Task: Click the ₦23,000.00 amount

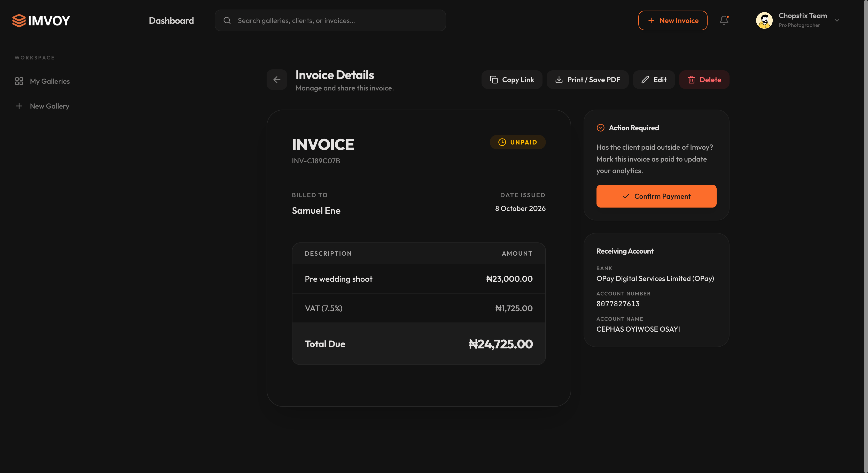Action: click(x=509, y=279)
